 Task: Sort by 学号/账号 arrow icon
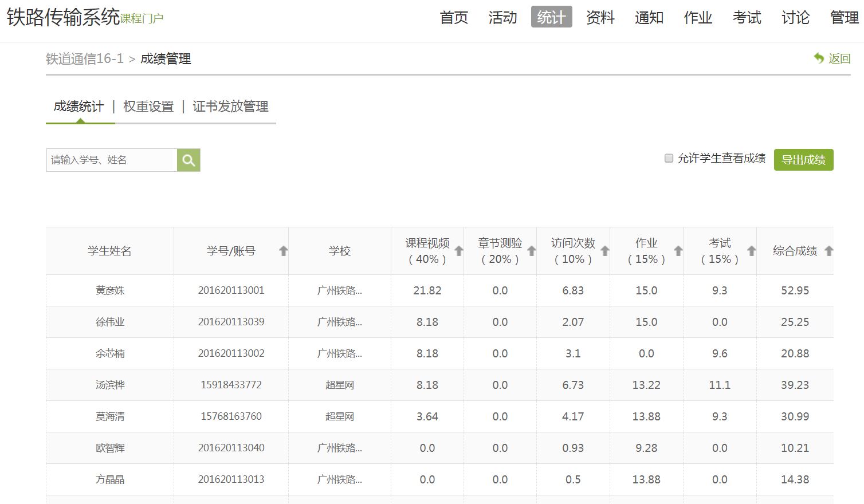(284, 251)
